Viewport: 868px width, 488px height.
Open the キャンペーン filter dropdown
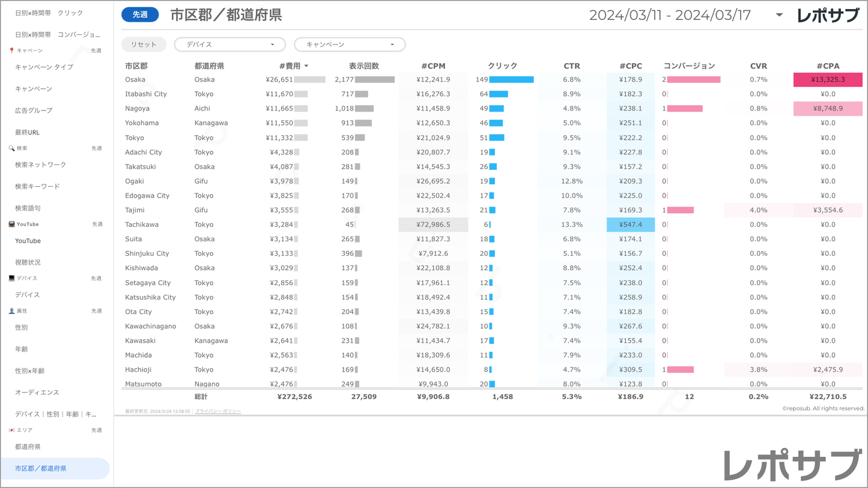click(350, 44)
